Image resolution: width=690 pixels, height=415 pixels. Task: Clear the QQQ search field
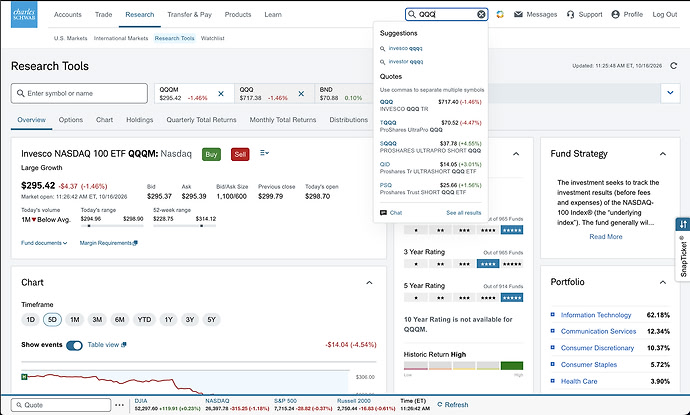[x=481, y=15]
